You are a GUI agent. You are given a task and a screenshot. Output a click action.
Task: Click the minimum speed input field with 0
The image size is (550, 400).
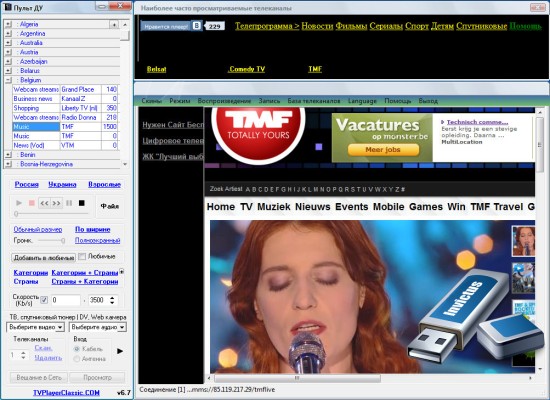(66, 300)
